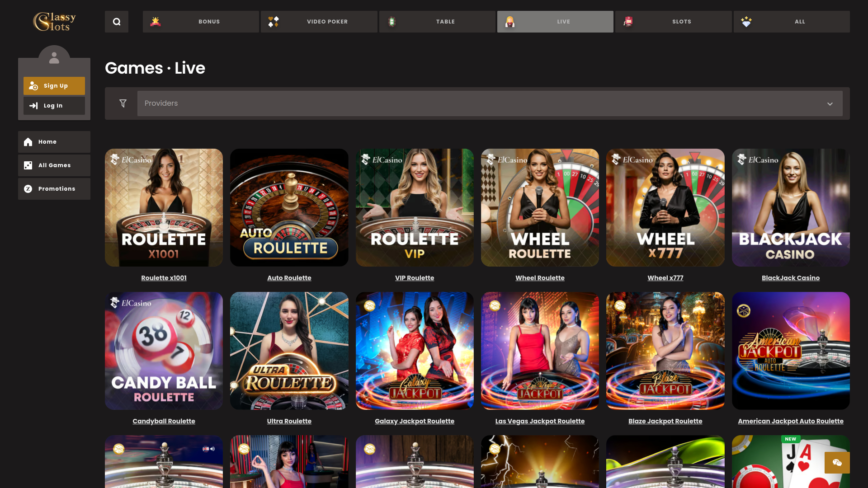Screen dimensions: 868x488
Task: Switch to the Table tab
Action: pyautogui.click(x=445, y=21)
